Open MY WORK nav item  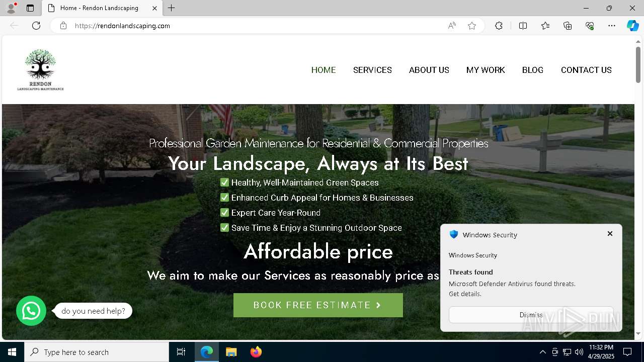(x=486, y=70)
